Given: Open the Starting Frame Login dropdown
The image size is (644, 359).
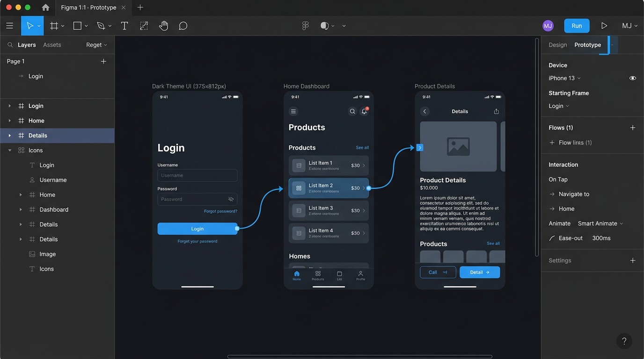Looking at the screenshot, I should [559, 106].
